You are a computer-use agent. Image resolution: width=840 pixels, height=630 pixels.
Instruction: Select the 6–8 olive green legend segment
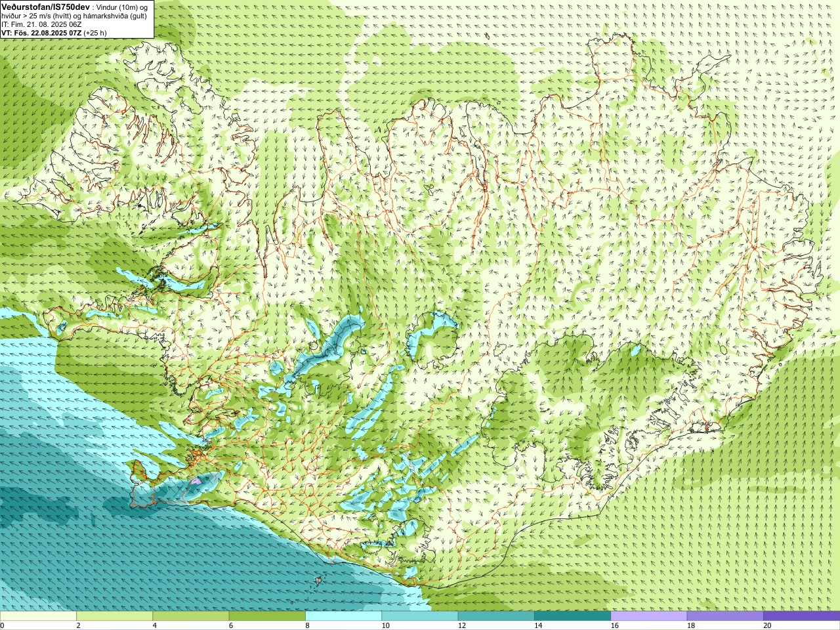click(x=267, y=616)
